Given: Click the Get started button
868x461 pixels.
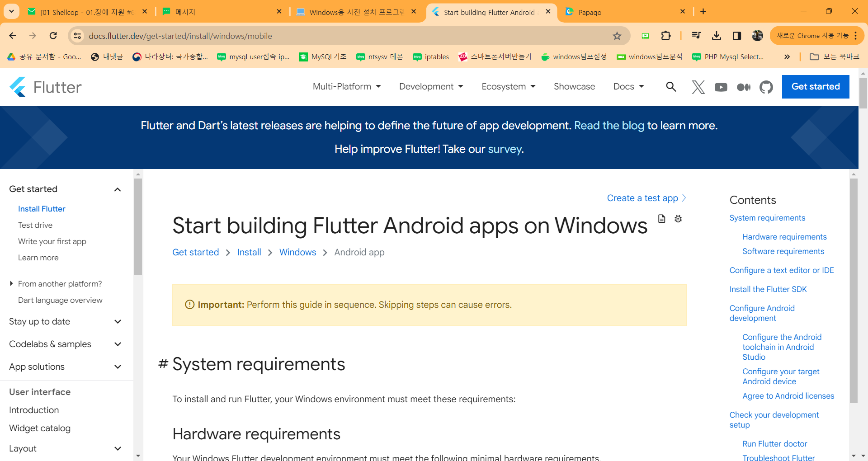Looking at the screenshot, I should point(815,86).
